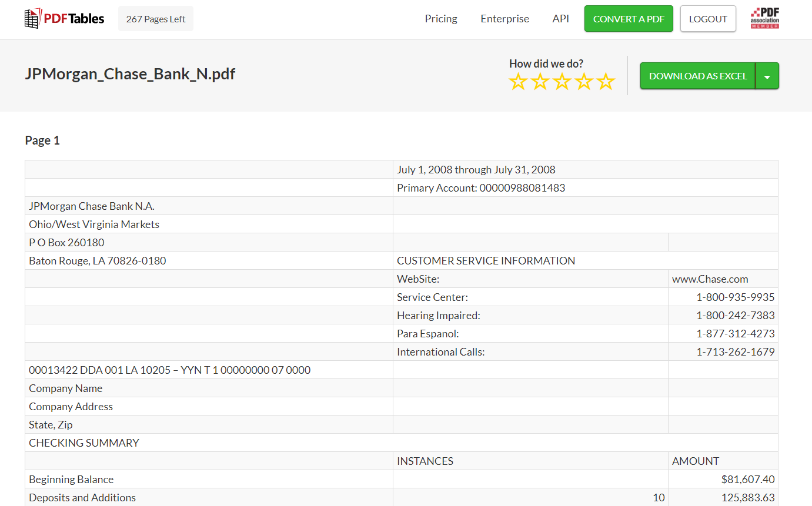Viewport: 812px width, 506px height.
Task: Select the 1-713-262-1679 phone number
Action: point(736,352)
